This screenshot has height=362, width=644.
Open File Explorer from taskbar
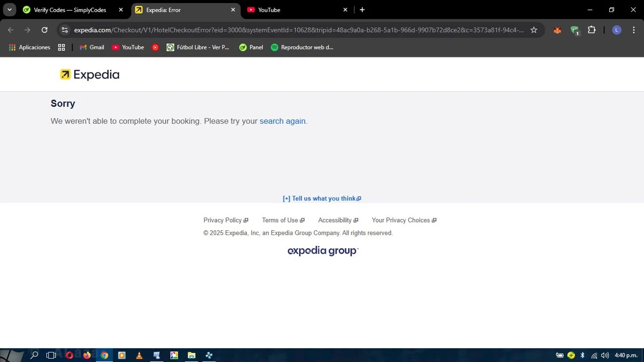coord(191,355)
